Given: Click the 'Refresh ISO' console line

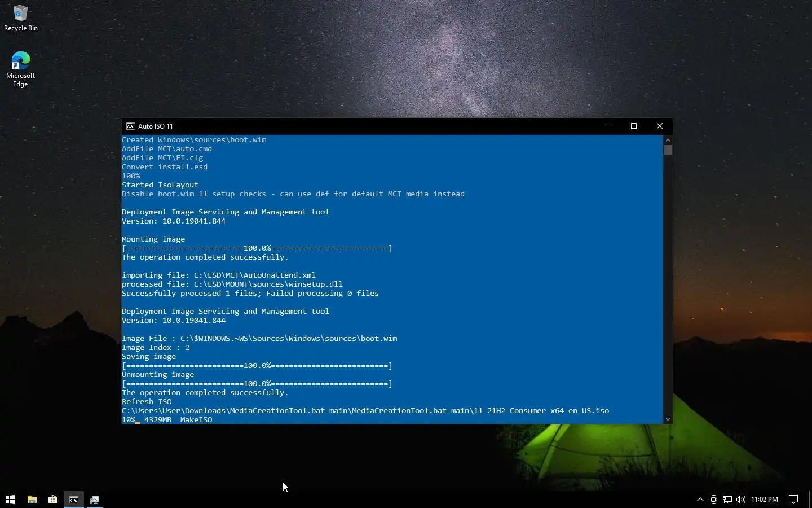Looking at the screenshot, I should [147, 401].
